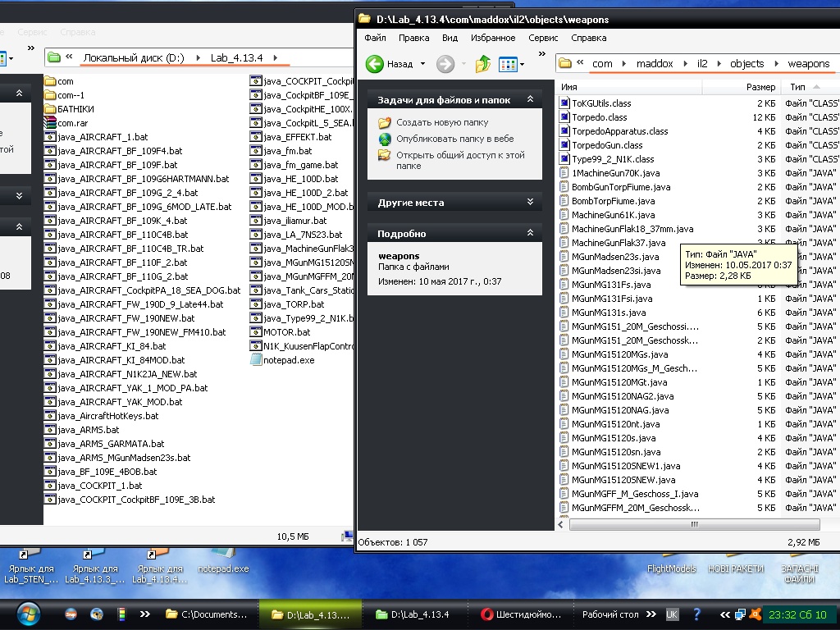Open the Избранное menu
840x630 pixels.
point(493,38)
